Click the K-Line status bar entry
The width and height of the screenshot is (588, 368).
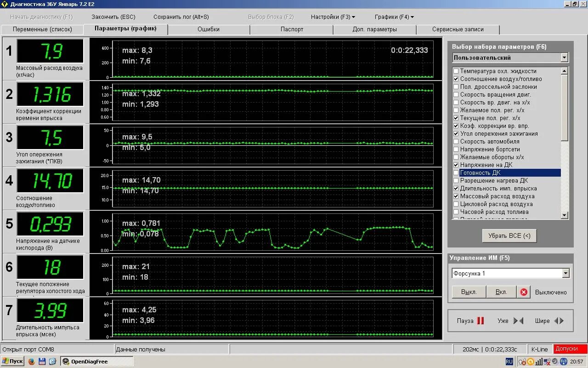[x=539, y=349]
